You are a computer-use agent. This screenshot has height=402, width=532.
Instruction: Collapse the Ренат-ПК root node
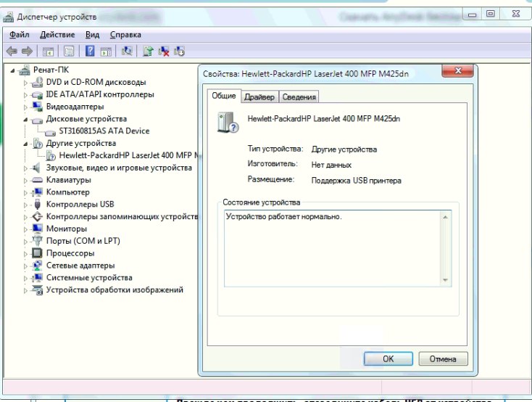click(x=12, y=70)
